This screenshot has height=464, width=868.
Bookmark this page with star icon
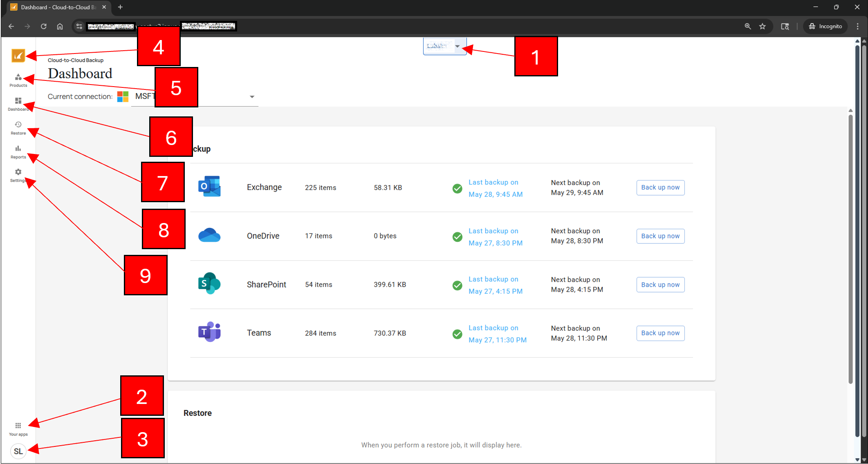(x=763, y=26)
